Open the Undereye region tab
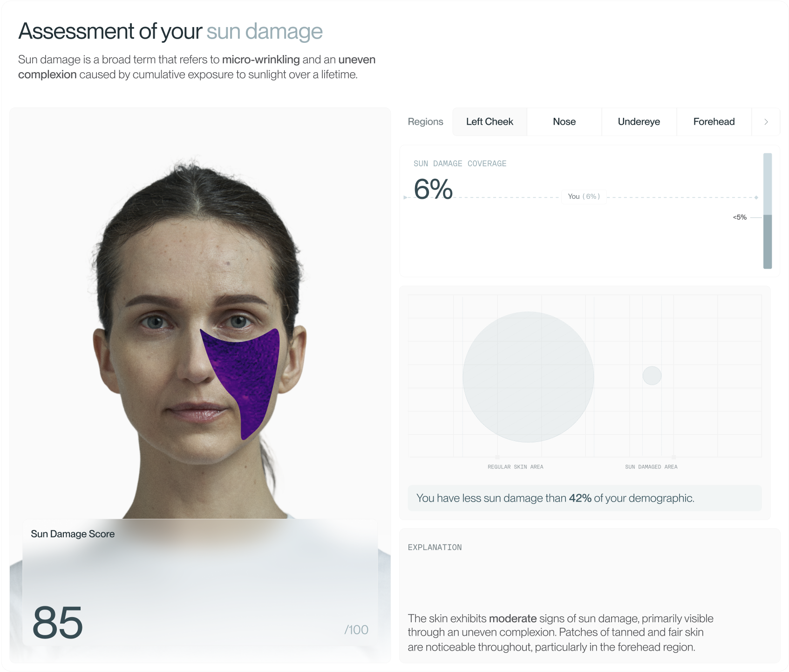Viewport: 789px width, 672px height. pyautogui.click(x=639, y=122)
